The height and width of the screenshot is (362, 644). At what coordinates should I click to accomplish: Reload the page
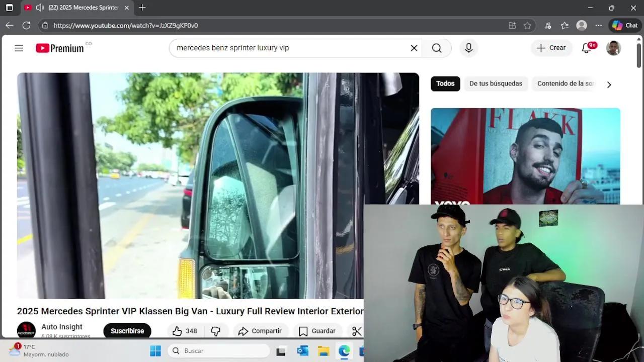(x=27, y=25)
